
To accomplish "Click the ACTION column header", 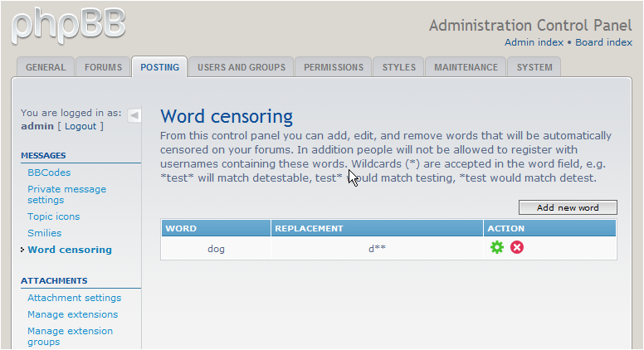I will (x=549, y=228).
